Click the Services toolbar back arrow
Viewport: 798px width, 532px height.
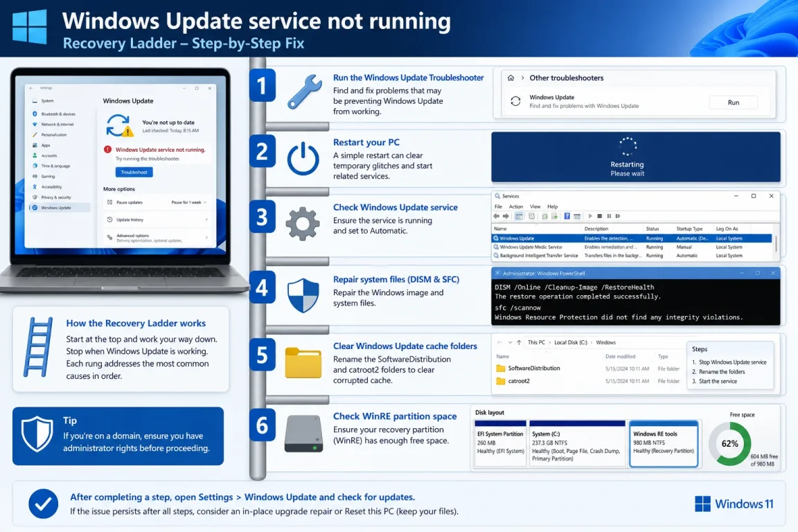point(496,216)
